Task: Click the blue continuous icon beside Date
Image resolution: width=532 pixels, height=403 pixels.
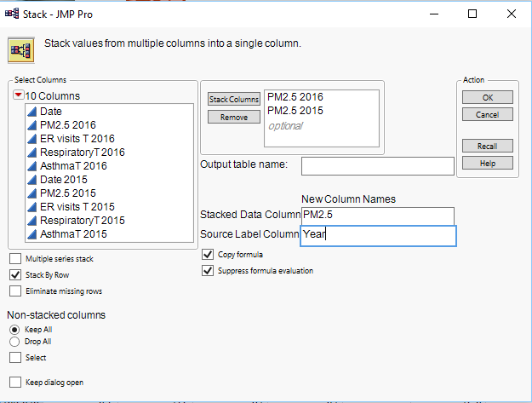Action: (x=31, y=112)
